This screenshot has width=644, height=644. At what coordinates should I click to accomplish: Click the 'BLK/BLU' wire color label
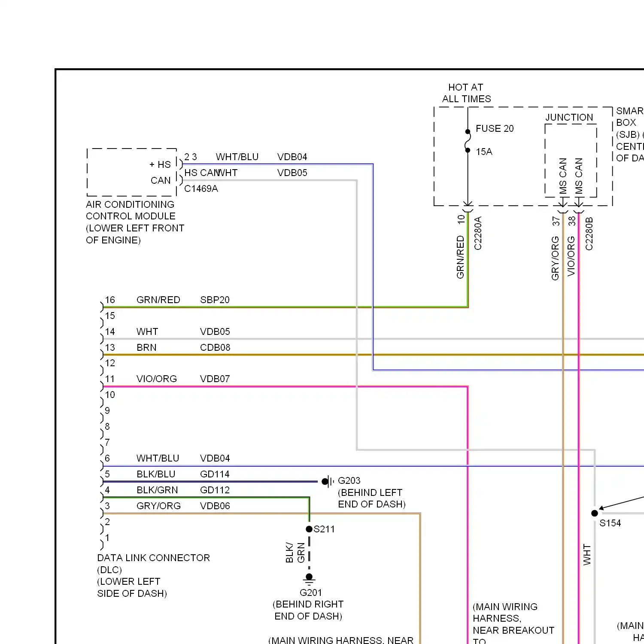tap(156, 474)
